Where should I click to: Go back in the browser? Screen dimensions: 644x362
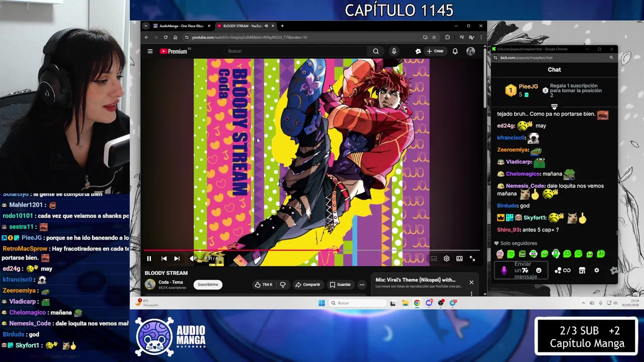pos(146,37)
